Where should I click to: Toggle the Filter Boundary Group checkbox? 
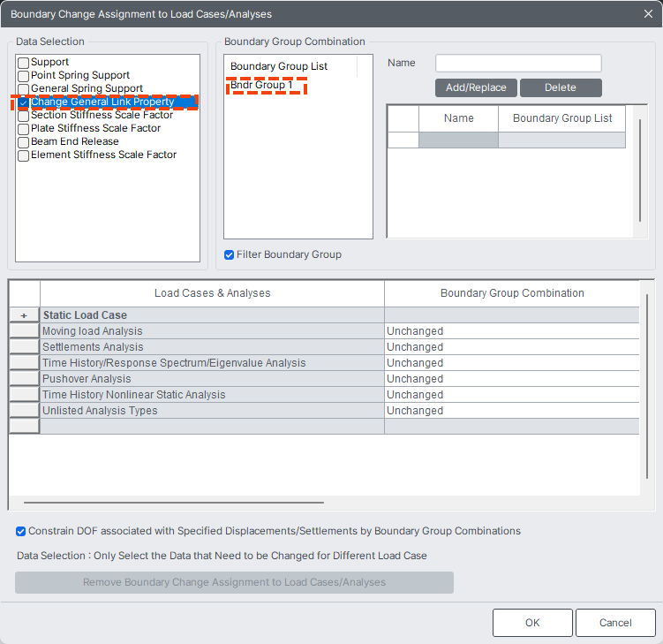coord(230,254)
